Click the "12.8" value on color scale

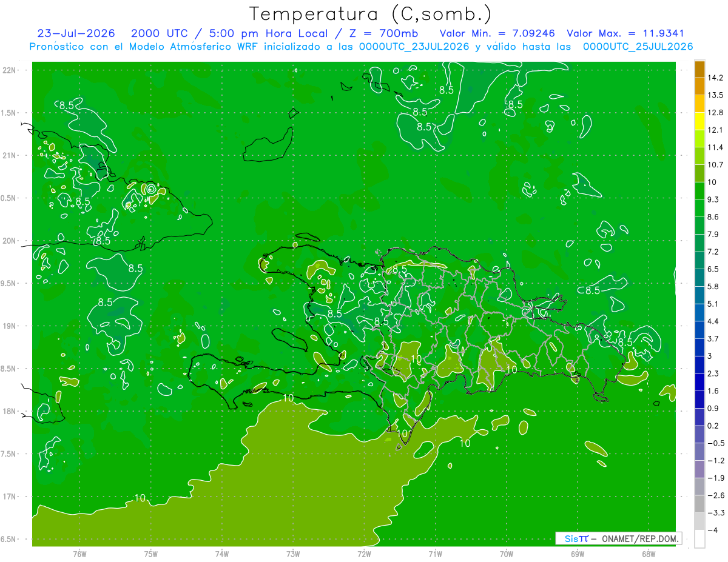pyautogui.click(x=715, y=112)
